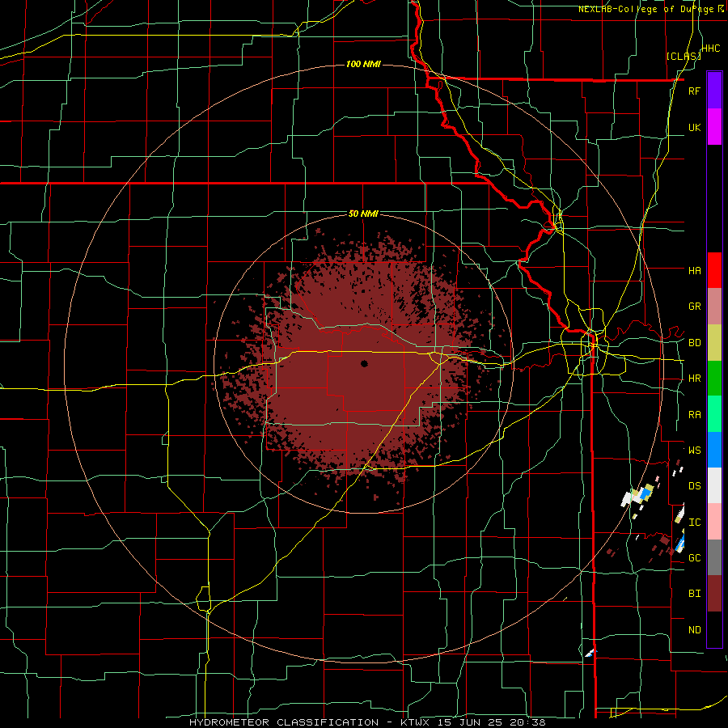Click the RA legend label
728x728 pixels.
click(x=694, y=415)
